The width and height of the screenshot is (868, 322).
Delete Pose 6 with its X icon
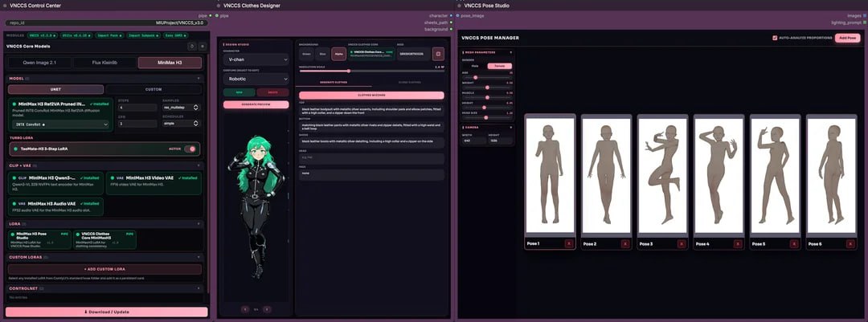pos(851,243)
